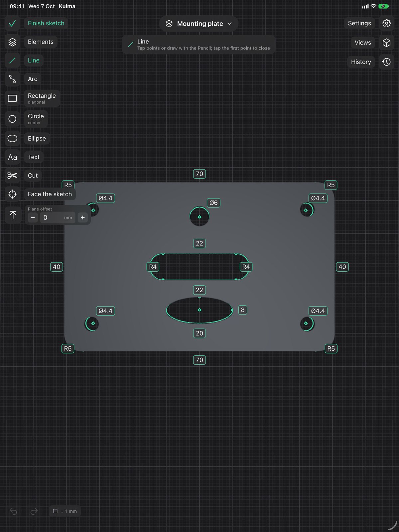The width and height of the screenshot is (399, 532).
Task: Tap the Face the sketch crosshair icon
Action: point(12,194)
